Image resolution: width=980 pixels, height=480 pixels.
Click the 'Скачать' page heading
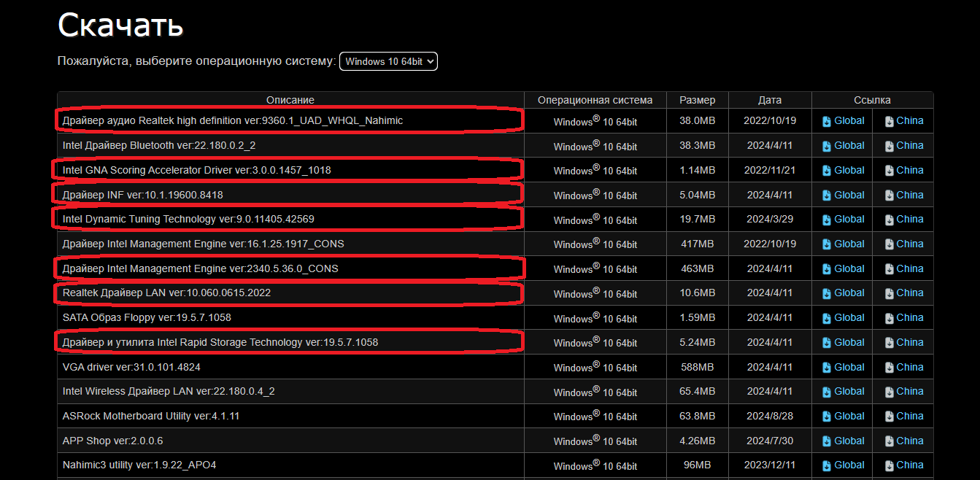click(120, 25)
